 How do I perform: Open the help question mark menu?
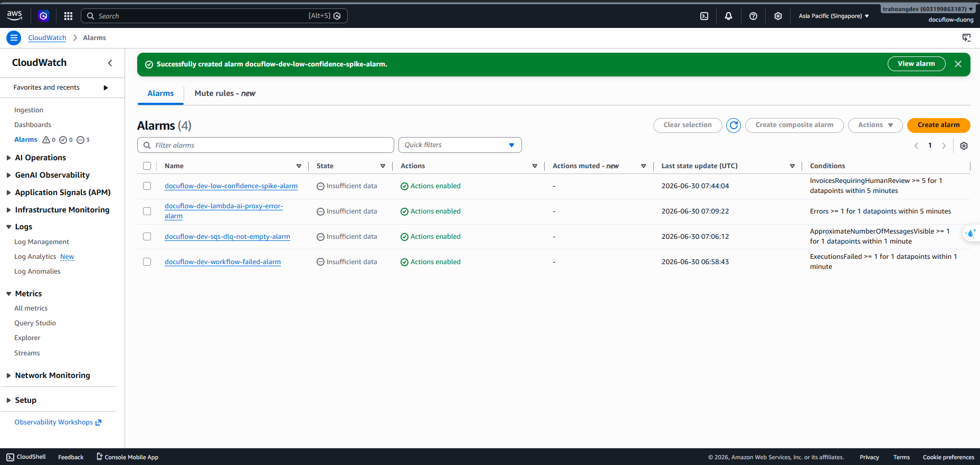(753, 16)
